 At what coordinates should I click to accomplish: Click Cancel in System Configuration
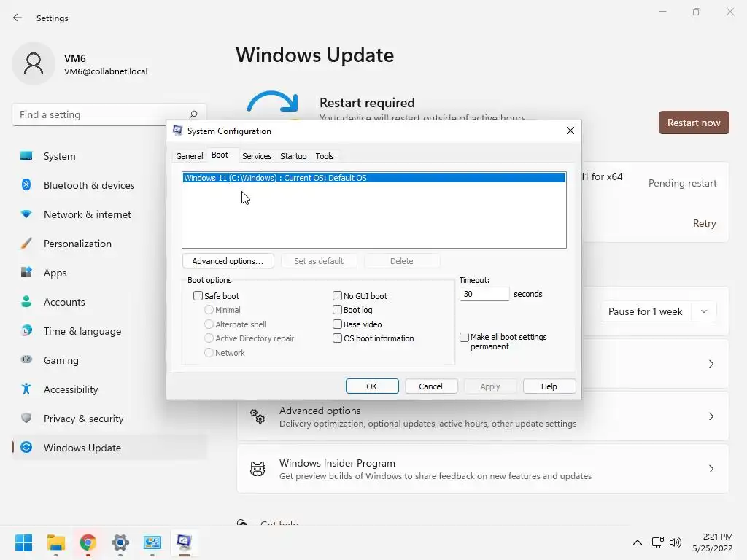430,386
